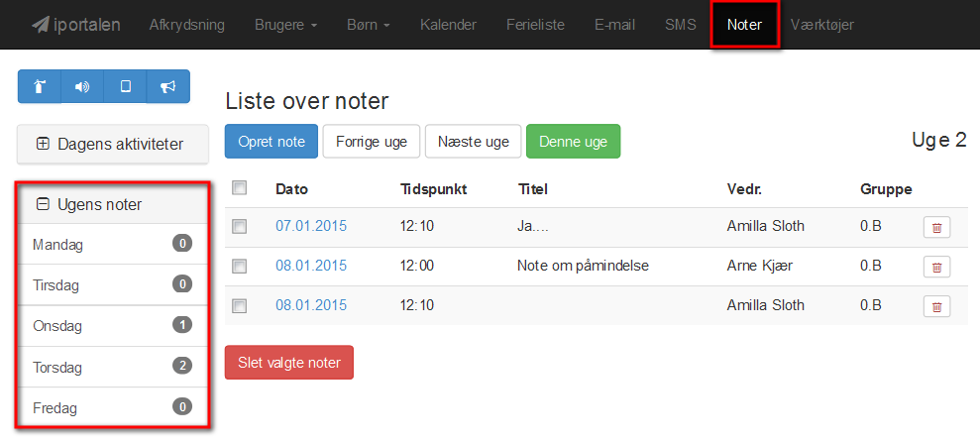Click the minus icon beside Ugens noter
980x442 pixels.
[x=43, y=204]
